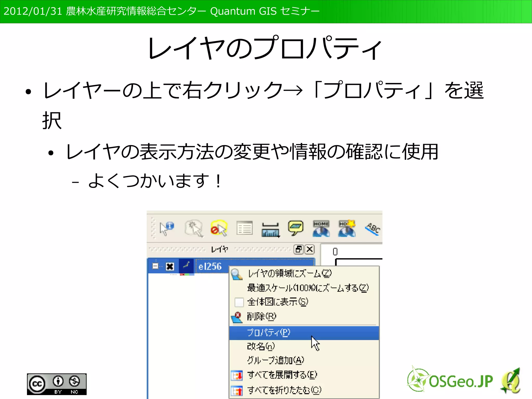Click the color band legend under el256

[187, 274]
